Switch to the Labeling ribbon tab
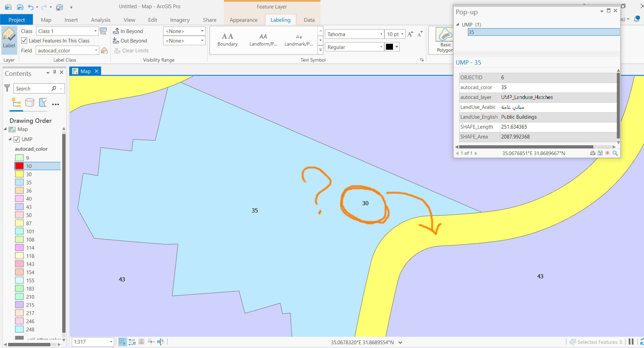The image size is (644, 348). tap(280, 20)
